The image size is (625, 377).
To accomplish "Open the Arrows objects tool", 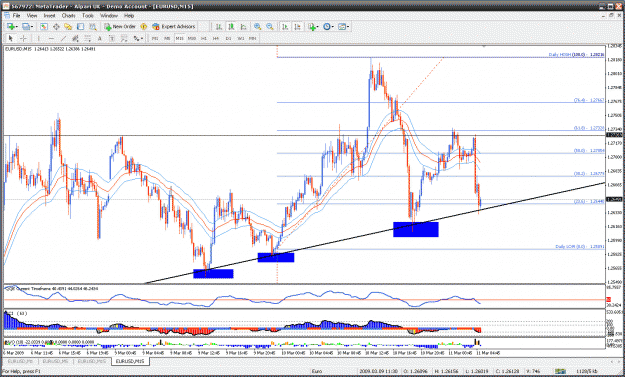I will 136,38.
